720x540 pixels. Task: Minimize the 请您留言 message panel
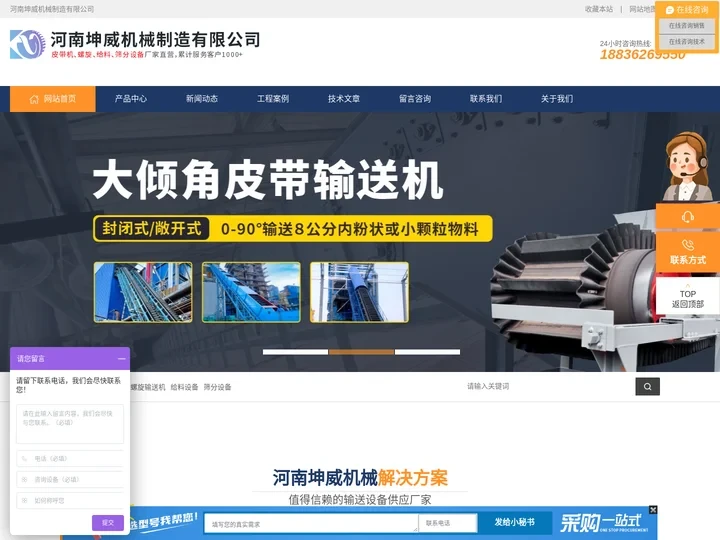pyautogui.click(x=122, y=359)
